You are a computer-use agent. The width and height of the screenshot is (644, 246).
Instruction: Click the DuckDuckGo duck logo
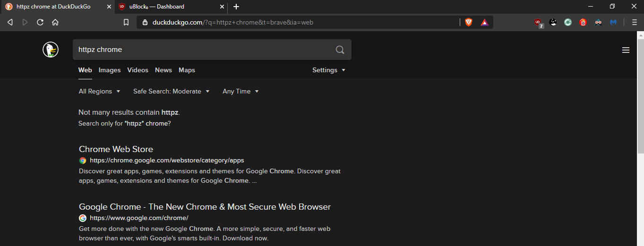(51, 50)
